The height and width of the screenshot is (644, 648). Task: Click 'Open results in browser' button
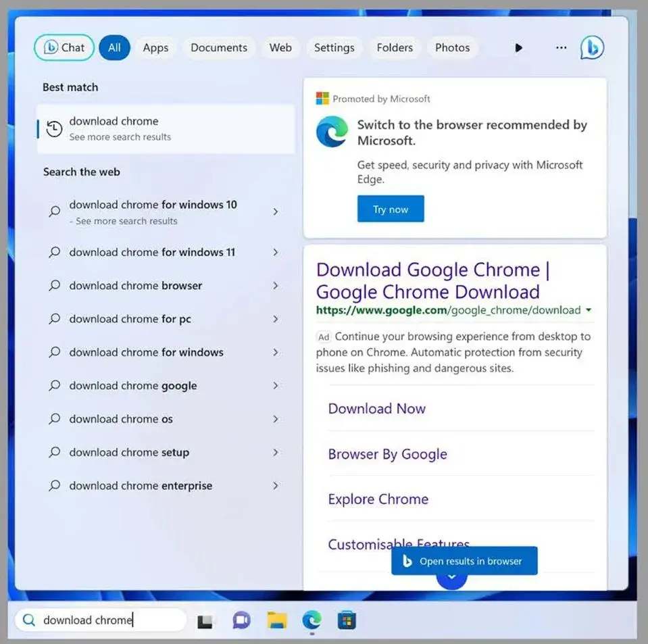click(x=464, y=561)
